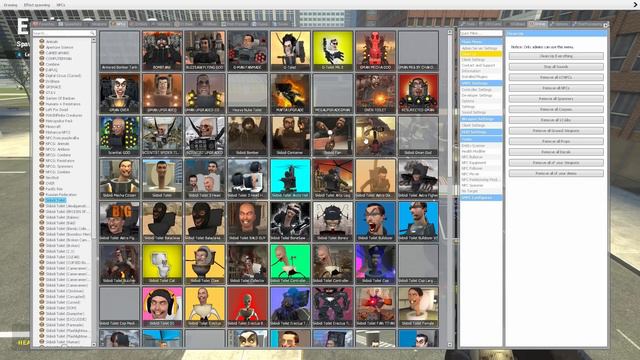Spawn the RESURECTED GMAN NPC
Viewport: 640px width, 360px height.
[x=418, y=93]
